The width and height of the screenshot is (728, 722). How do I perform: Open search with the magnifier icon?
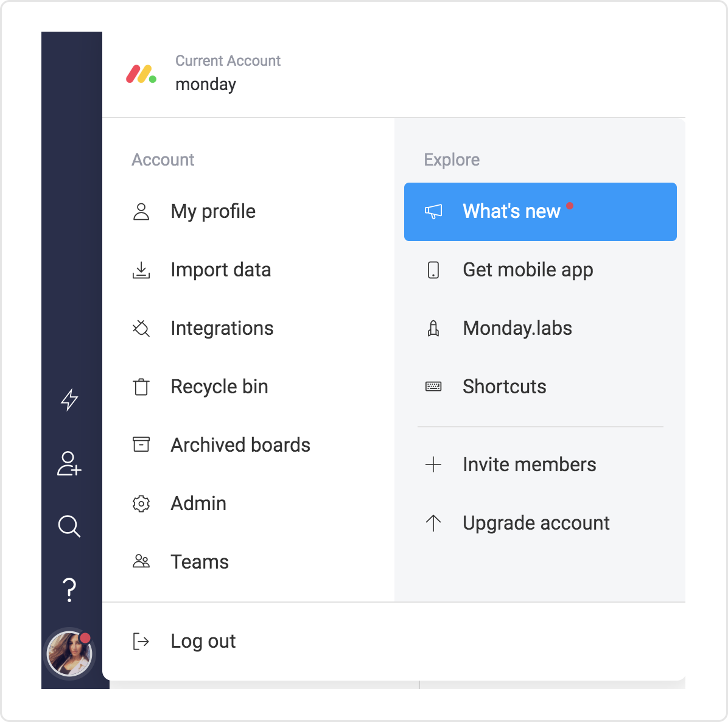[x=69, y=526]
